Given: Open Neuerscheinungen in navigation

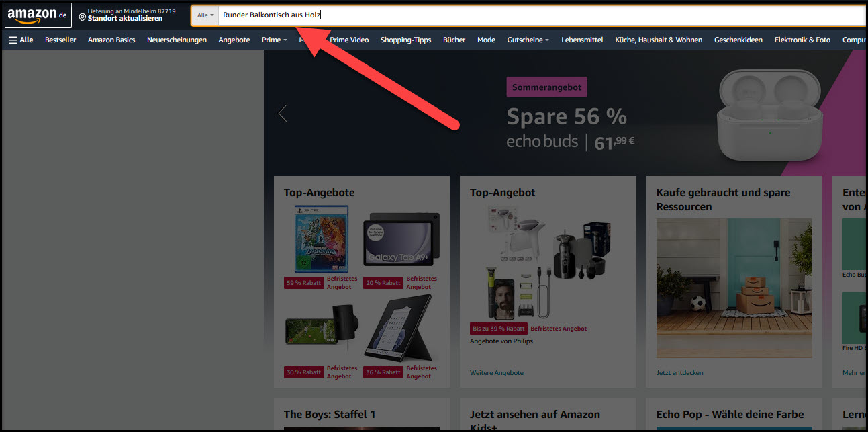Looking at the screenshot, I should coord(177,40).
